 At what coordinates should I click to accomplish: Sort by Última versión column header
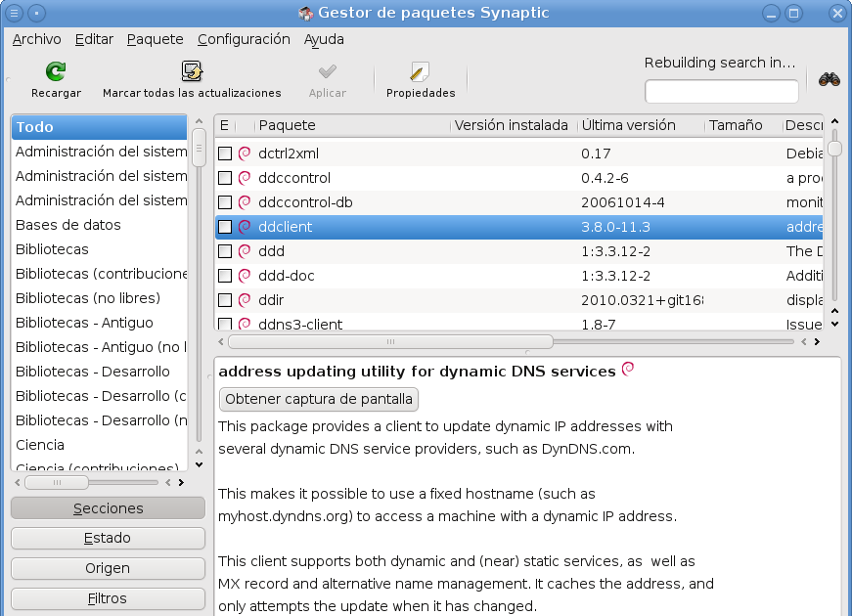click(641, 125)
